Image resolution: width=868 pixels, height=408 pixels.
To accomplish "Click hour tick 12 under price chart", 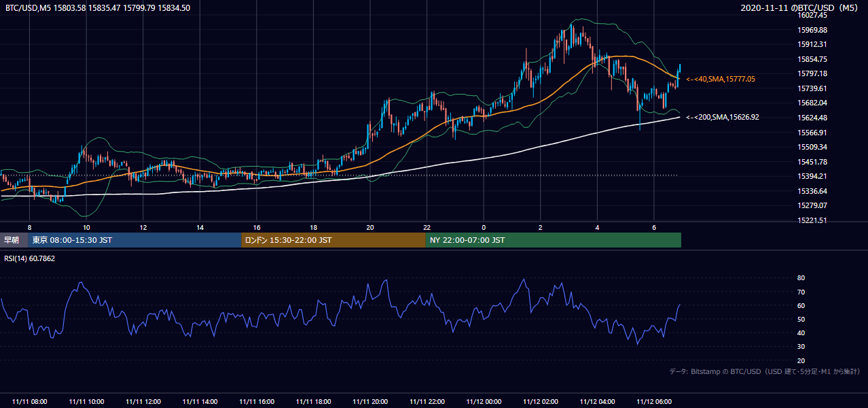I will (143, 227).
